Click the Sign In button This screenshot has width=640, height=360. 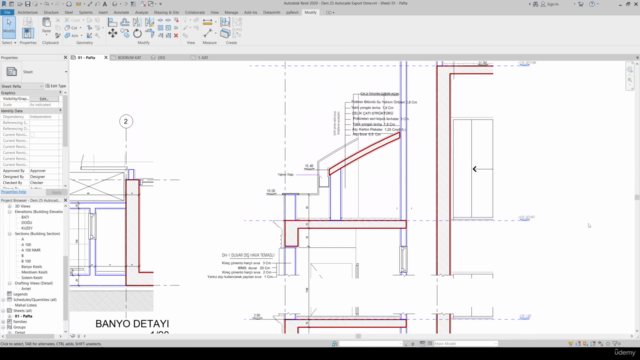click(549, 4)
